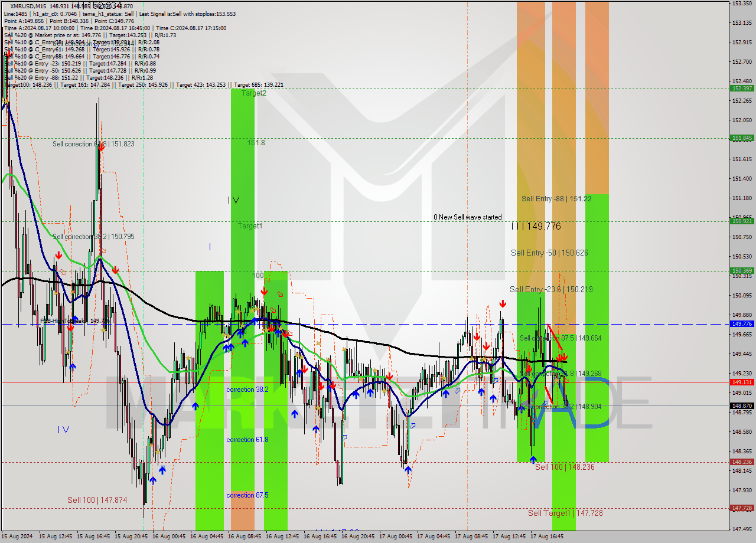
Task: Click the 'Target100: 148.236' targets line
Action: tap(144, 84)
